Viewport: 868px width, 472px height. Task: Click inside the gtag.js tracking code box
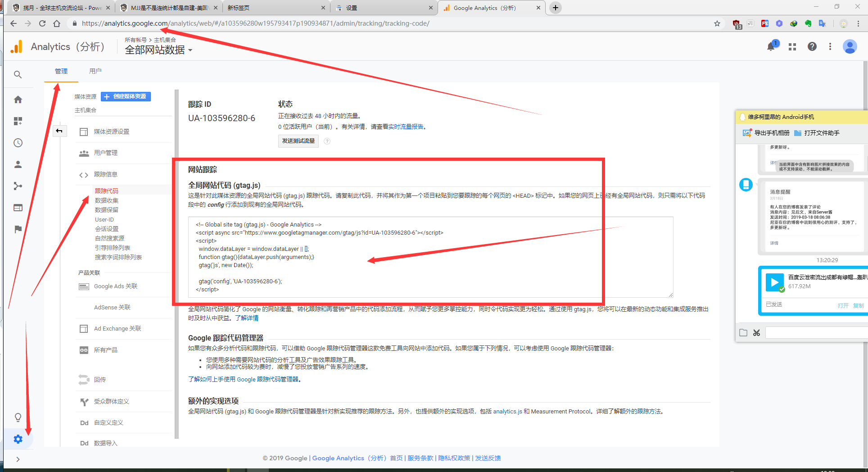[x=430, y=257]
